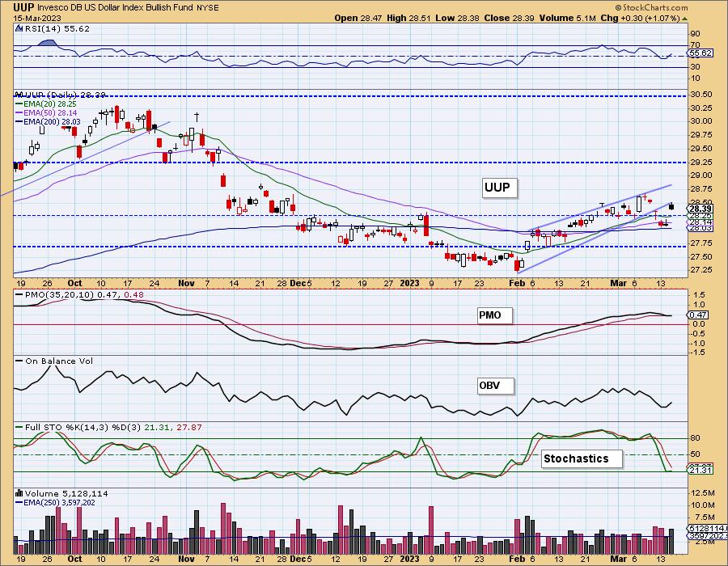Click the Mar label under the volume panel
The height and width of the screenshot is (566, 728).
(618, 559)
